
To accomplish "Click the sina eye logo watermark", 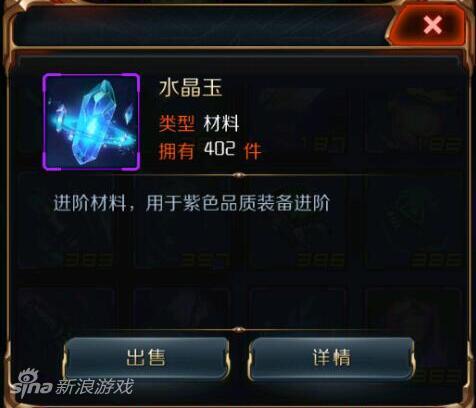I will coord(31,383).
